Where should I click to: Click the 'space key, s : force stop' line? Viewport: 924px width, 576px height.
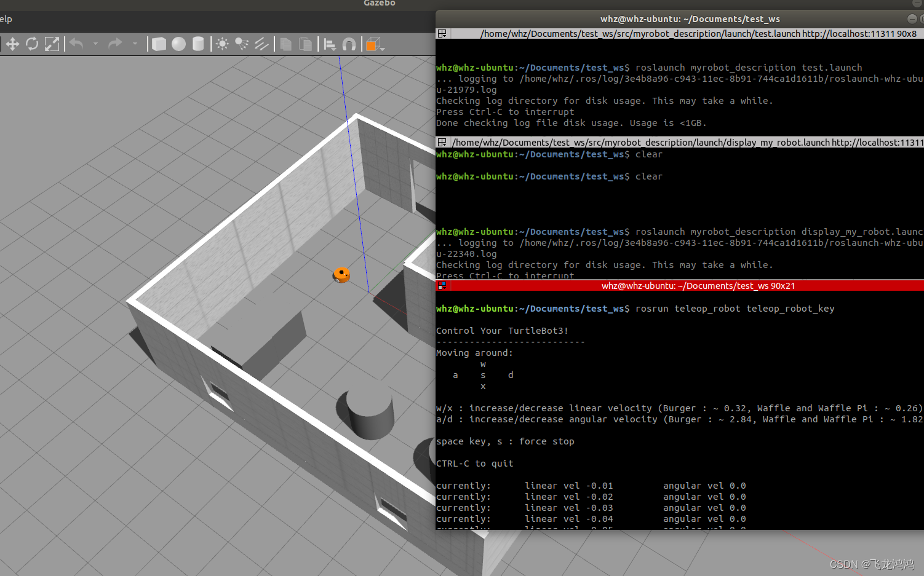(x=505, y=441)
